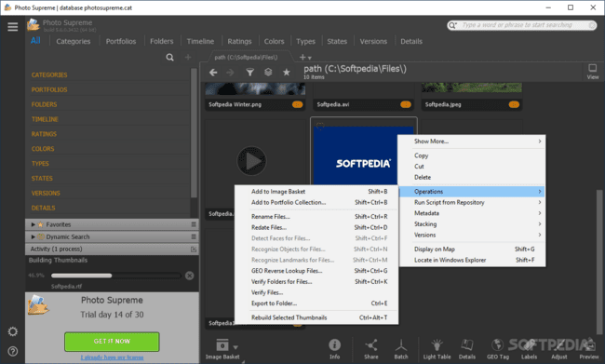Choose Locate in Windows Explorer

tap(472, 260)
